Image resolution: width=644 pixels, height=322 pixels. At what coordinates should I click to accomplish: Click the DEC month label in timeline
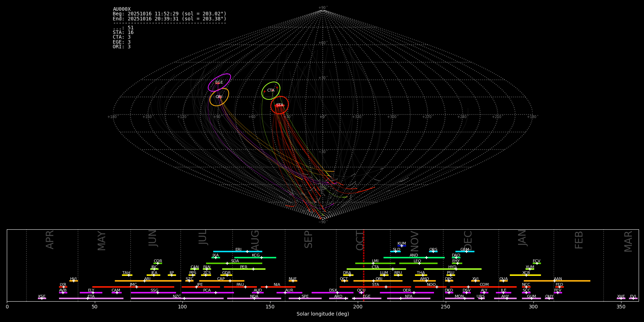(x=468, y=240)
